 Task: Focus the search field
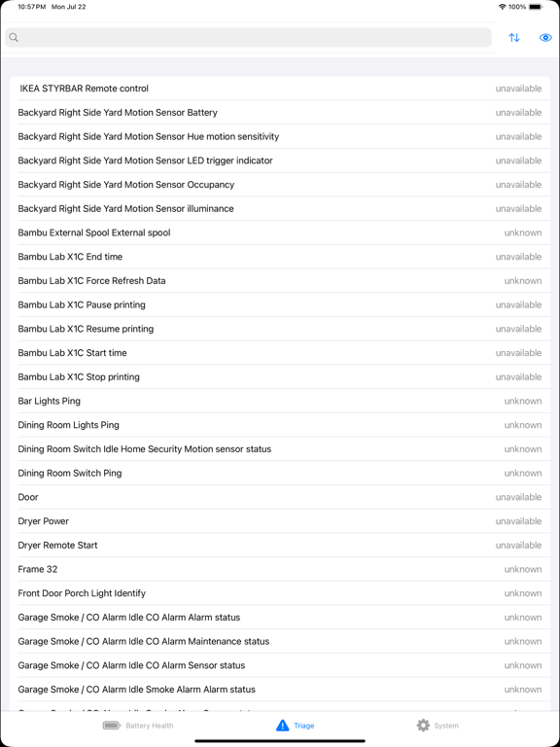[x=248, y=38]
